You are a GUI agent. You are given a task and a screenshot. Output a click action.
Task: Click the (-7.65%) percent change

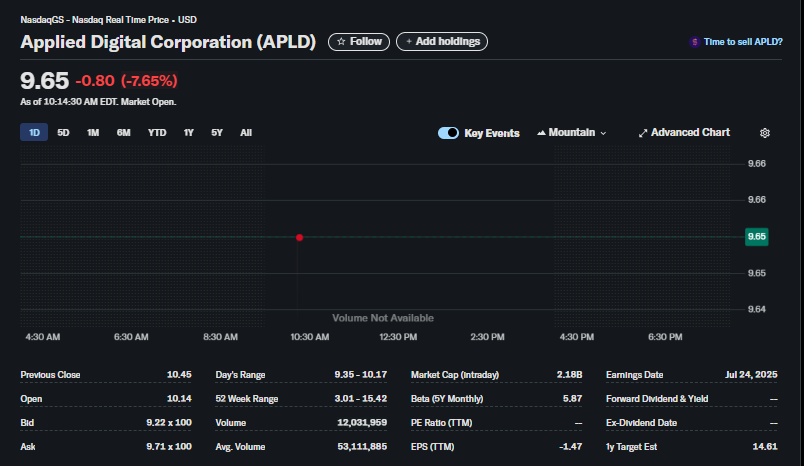tap(149, 81)
